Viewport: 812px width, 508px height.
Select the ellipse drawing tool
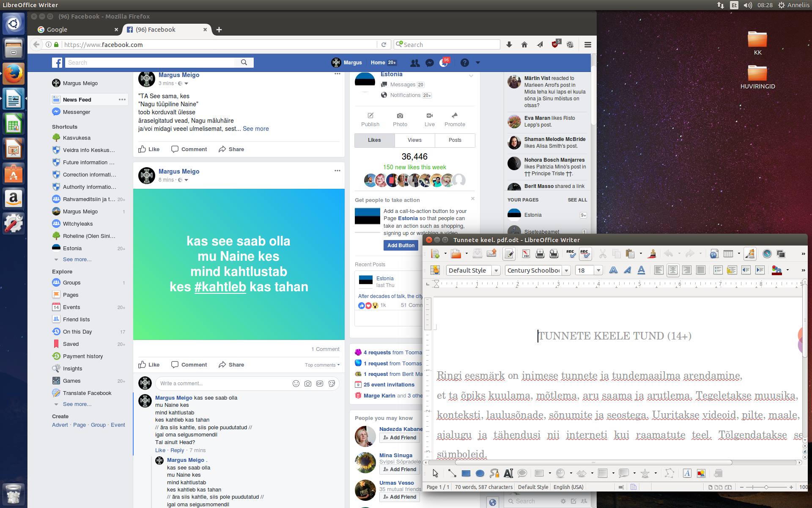point(480,473)
